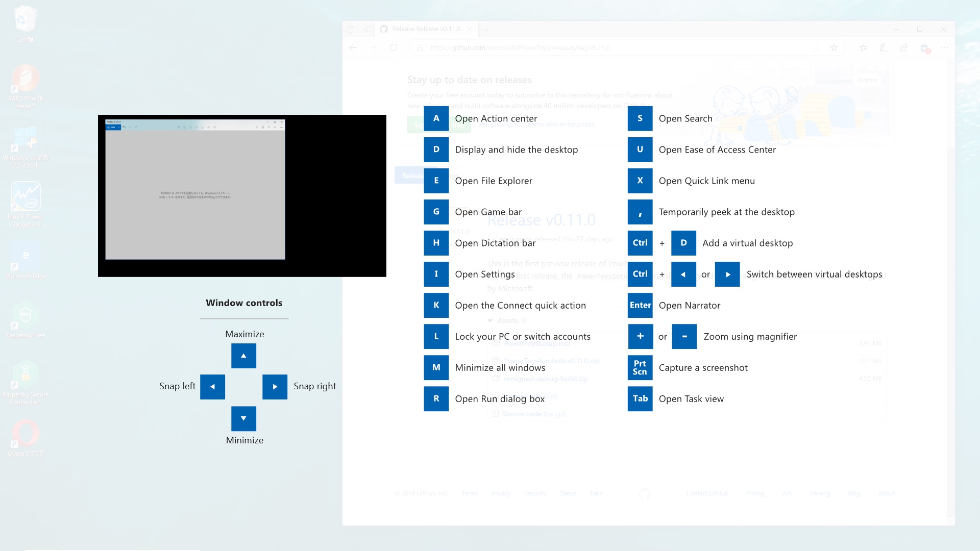The width and height of the screenshot is (980, 551).
Task: Click the Maximize window control button
Action: coord(243,355)
